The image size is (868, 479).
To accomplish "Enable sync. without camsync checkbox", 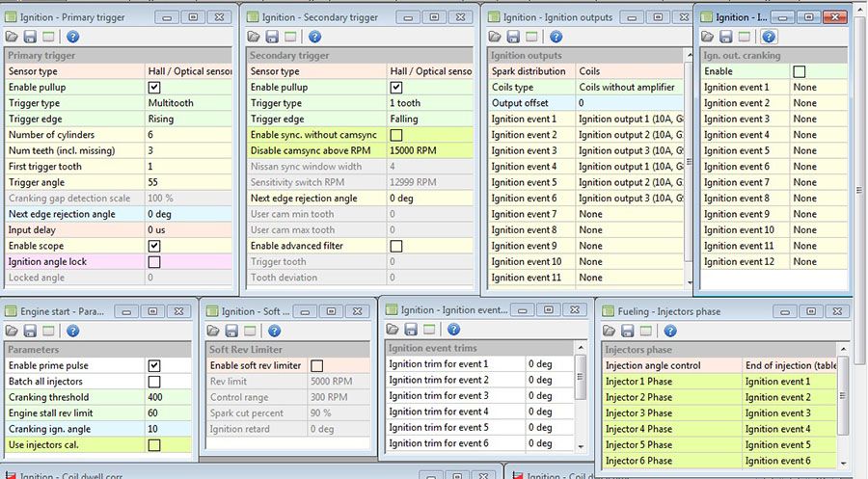I will [x=396, y=135].
